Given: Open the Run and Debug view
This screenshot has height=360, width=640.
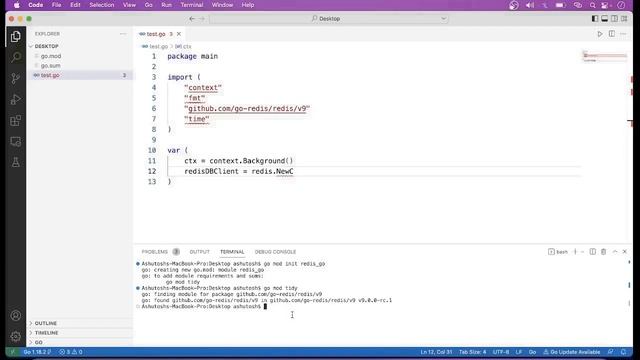Looking at the screenshot, I should [x=16, y=100].
